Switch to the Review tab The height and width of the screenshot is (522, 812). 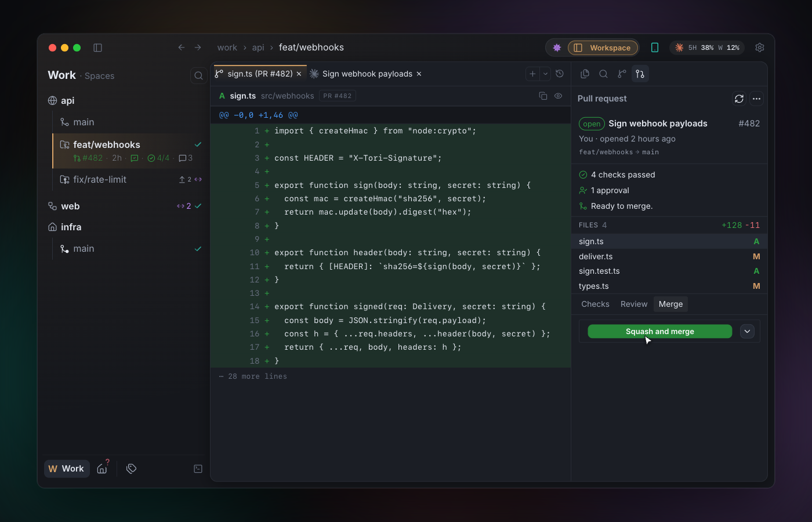coord(634,304)
